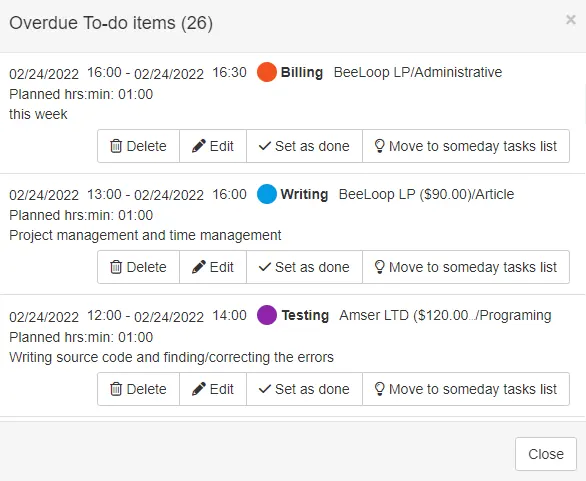Move Testing task to someday tasks list
The image size is (586, 481).
tap(466, 389)
